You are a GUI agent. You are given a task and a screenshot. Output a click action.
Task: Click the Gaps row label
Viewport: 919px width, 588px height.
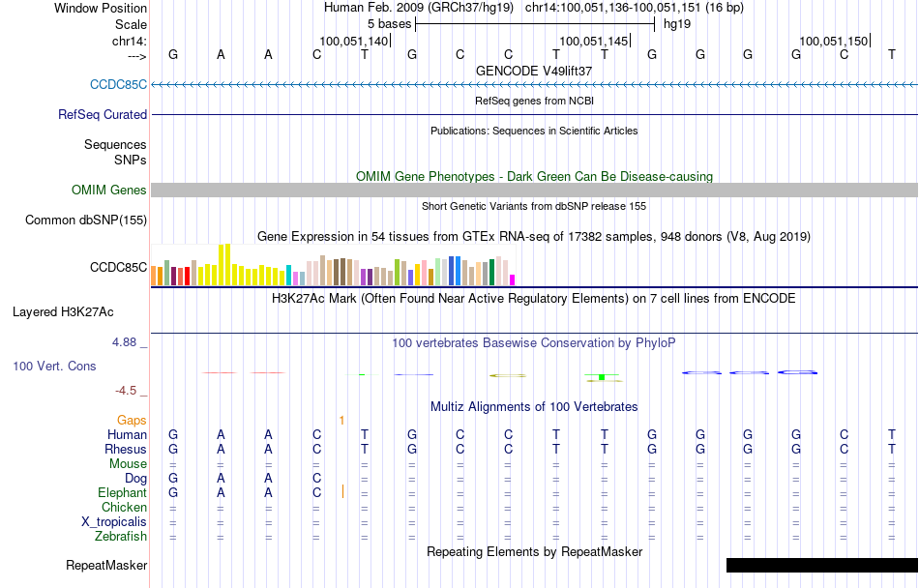coord(132,420)
